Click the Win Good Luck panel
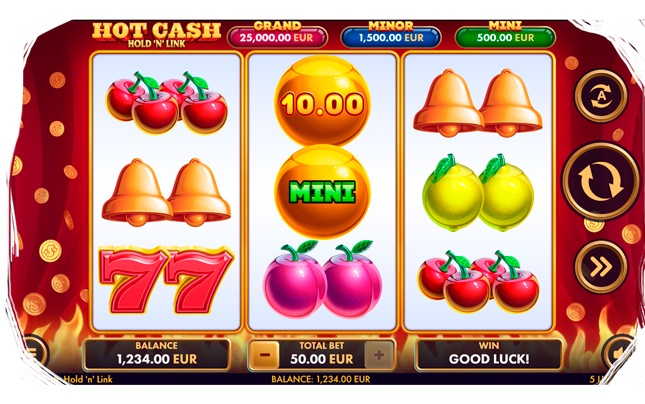 pyautogui.click(x=489, y=354)
